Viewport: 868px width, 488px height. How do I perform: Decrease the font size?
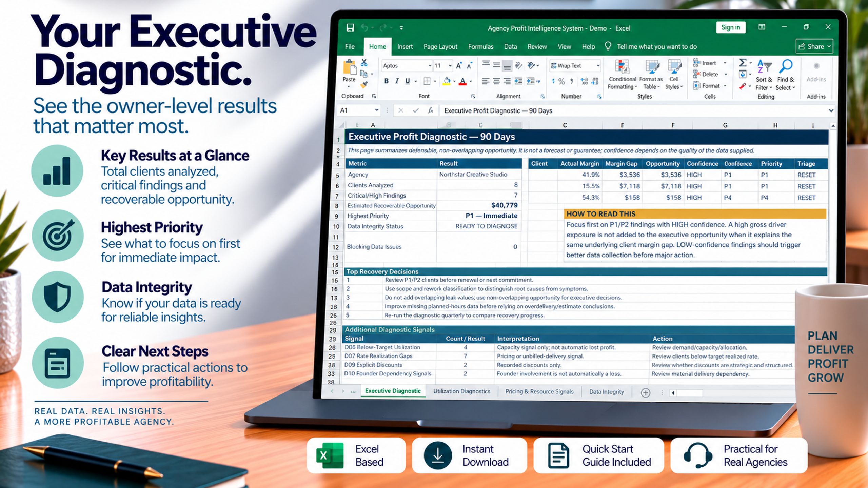470,66
